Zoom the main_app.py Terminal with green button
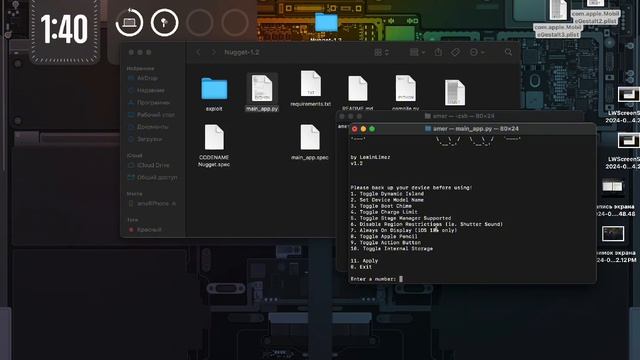 point(372,129)
